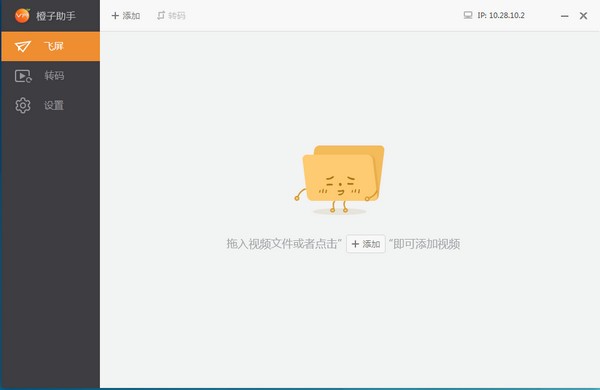Screen dimensions: 600x390
Task: Close the 橙子助手 window
Action: coord(583,16)
